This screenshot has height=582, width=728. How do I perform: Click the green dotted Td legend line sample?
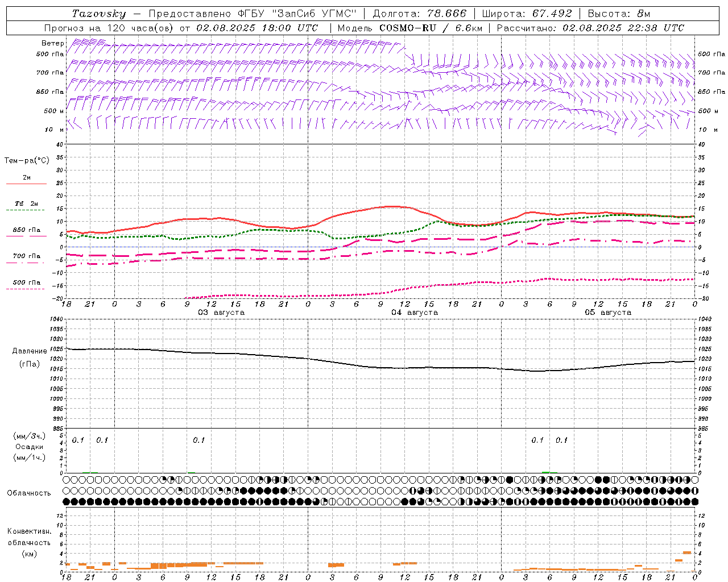[x=26, y=210]
